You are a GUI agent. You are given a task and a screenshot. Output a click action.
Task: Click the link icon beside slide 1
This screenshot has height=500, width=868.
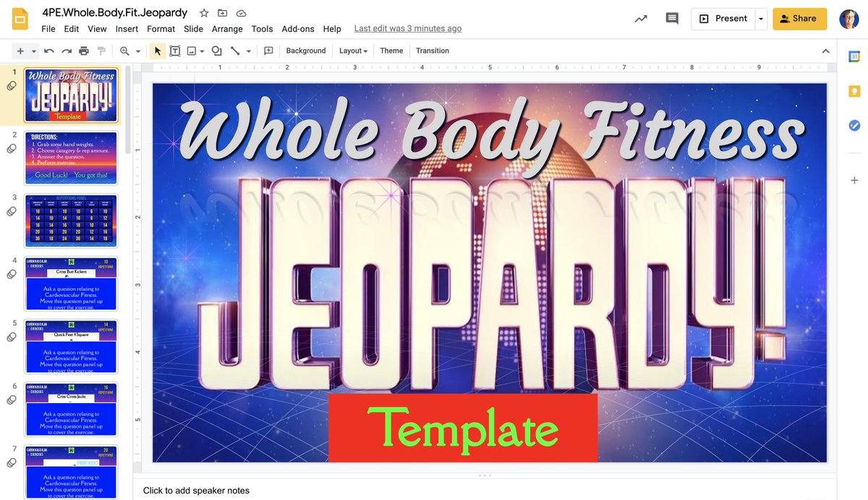pos(12,86)
